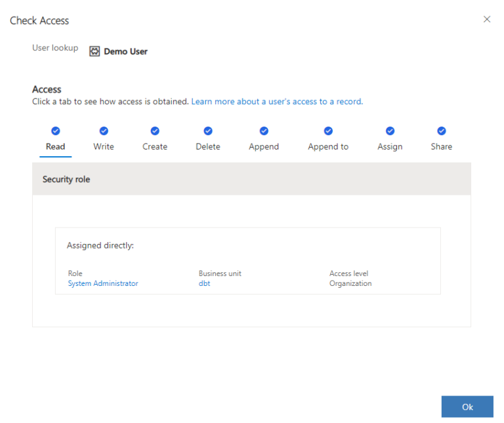Click the user entity icon beside Demo User
Image resolution: width=504 pixels, height=423 pixels.
pos(94,51)
